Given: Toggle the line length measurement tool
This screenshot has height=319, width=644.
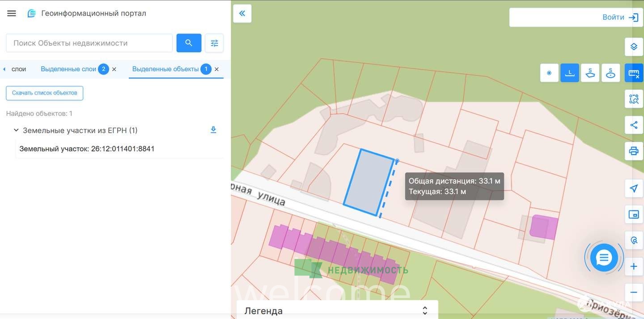Looking at the screenshot, I should coord(569,73).
